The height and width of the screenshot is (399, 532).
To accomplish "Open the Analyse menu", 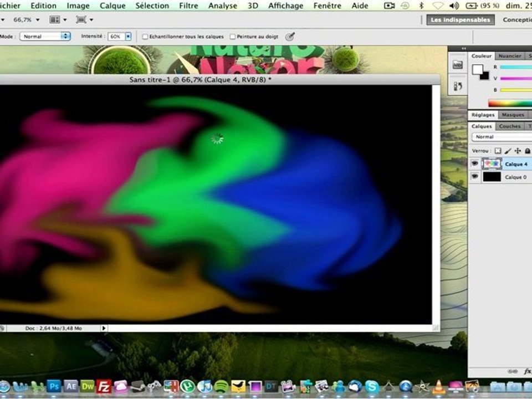I will click(x=223, y=6).
